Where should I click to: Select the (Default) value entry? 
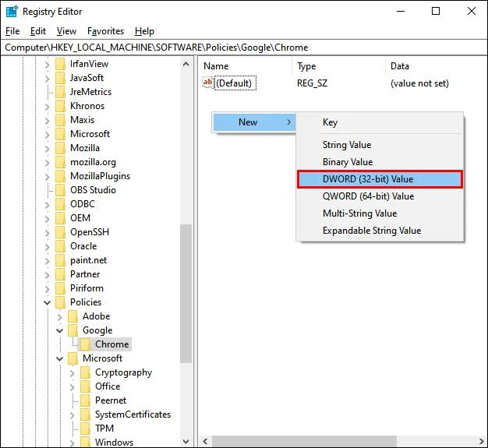click(236, 83)
